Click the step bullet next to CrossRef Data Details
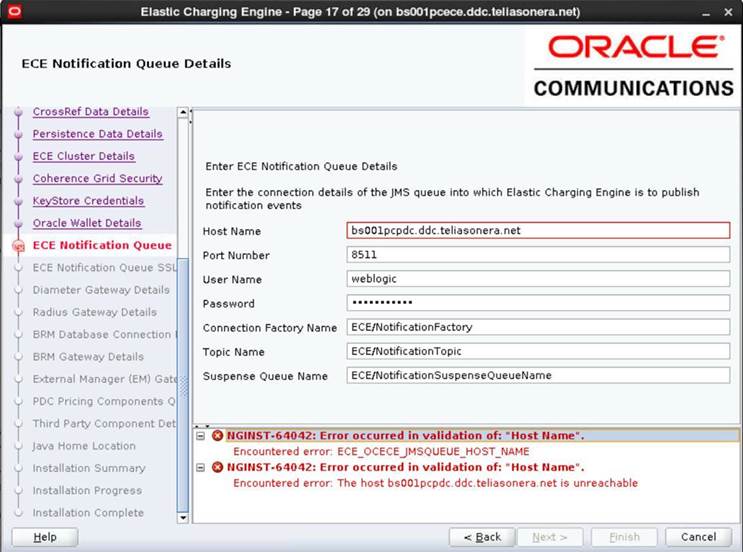The width and height of the screenshot is (743, 552). (x=18, y=113)
